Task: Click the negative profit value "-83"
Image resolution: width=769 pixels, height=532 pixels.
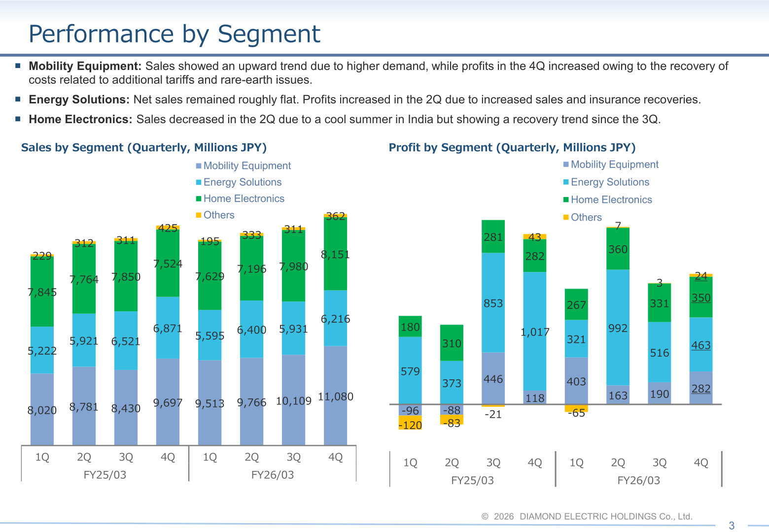Action: (x=452, y=423)
